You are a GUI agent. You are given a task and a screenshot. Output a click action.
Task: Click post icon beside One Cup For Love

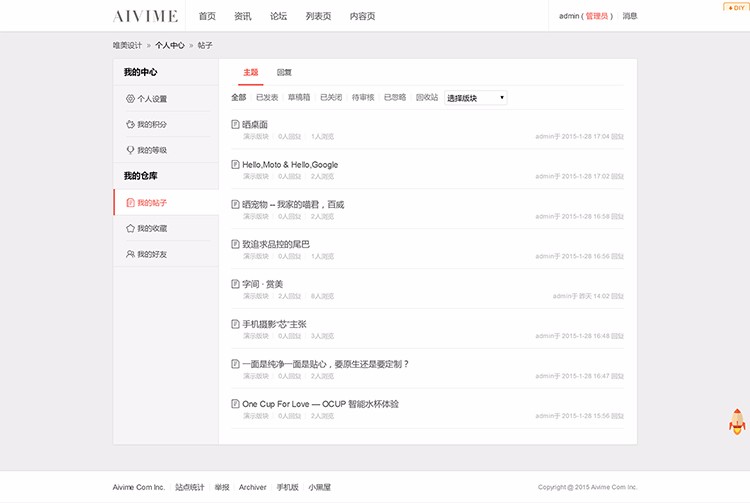point(235,404)
